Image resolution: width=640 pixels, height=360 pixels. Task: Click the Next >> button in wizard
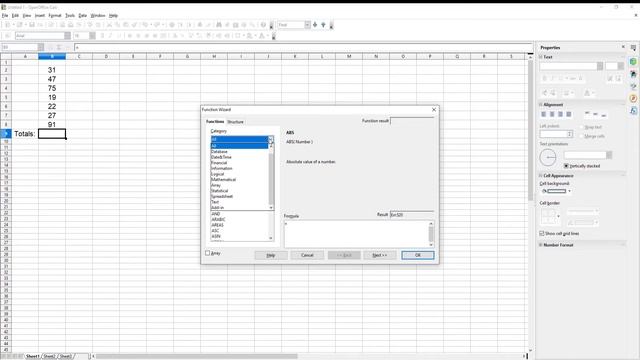click(380, 255)
